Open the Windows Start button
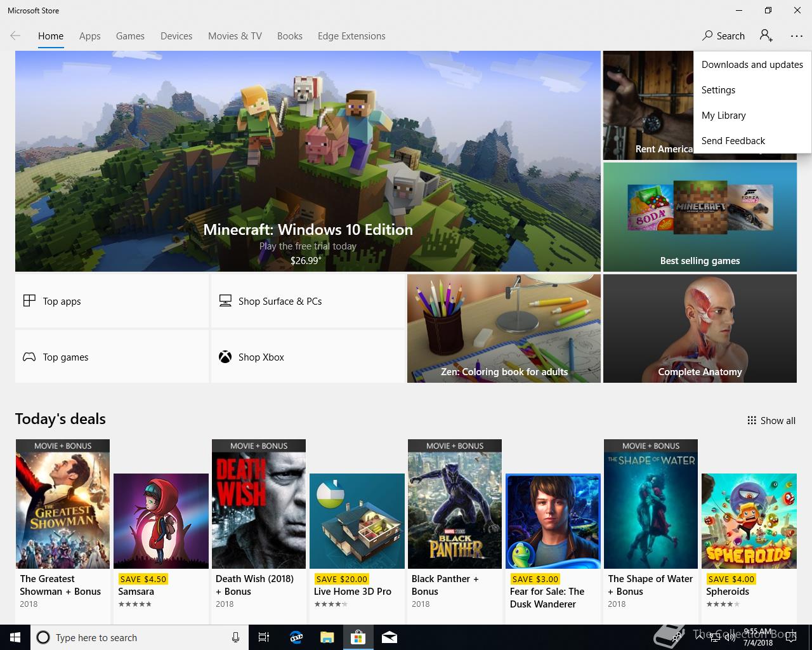The image size is (812, 650). [15, 637]
